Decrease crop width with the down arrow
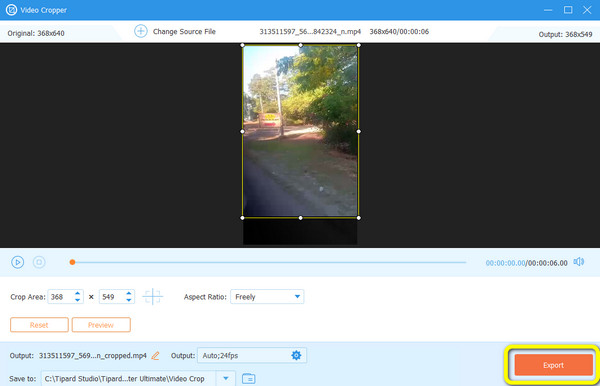The height and width of the screenshot is (386, 600). point(78,300)
